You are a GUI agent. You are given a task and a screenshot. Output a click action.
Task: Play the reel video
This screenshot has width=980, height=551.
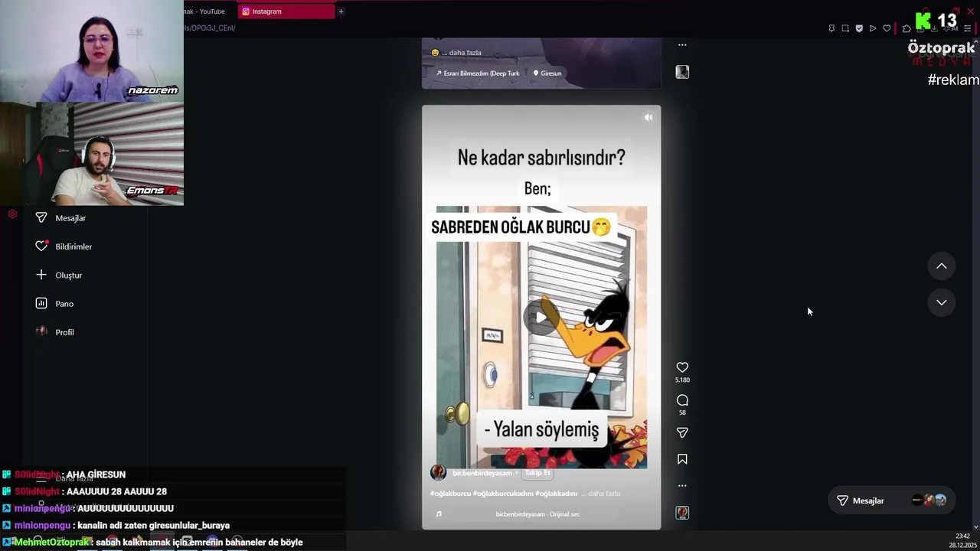541,317
